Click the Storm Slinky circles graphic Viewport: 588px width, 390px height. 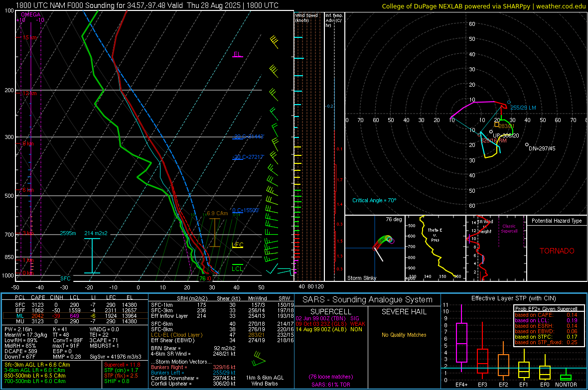(383, 242)
